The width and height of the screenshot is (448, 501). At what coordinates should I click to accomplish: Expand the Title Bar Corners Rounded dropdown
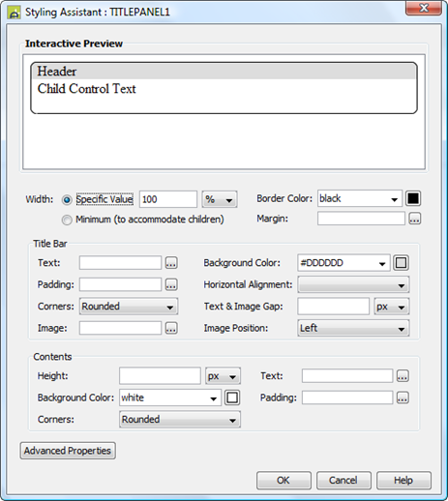pos(129,307)
